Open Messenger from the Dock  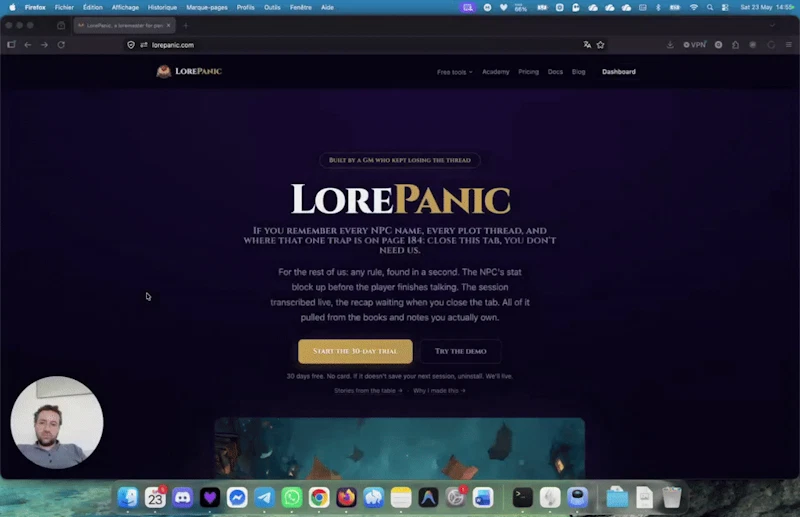tap(237, 497)
